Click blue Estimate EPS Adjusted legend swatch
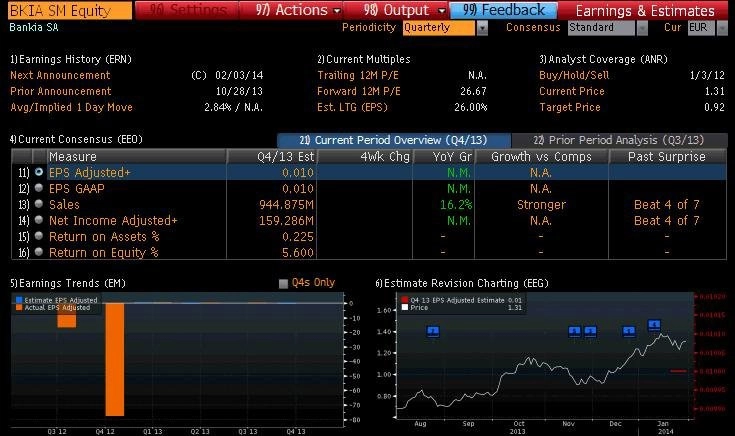Image resolution: width=735 pixels, height=436 pixels. (19, 300)
